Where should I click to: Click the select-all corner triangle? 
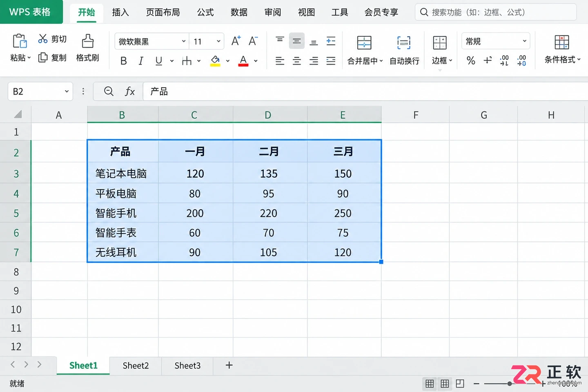[x=18, y=114]
